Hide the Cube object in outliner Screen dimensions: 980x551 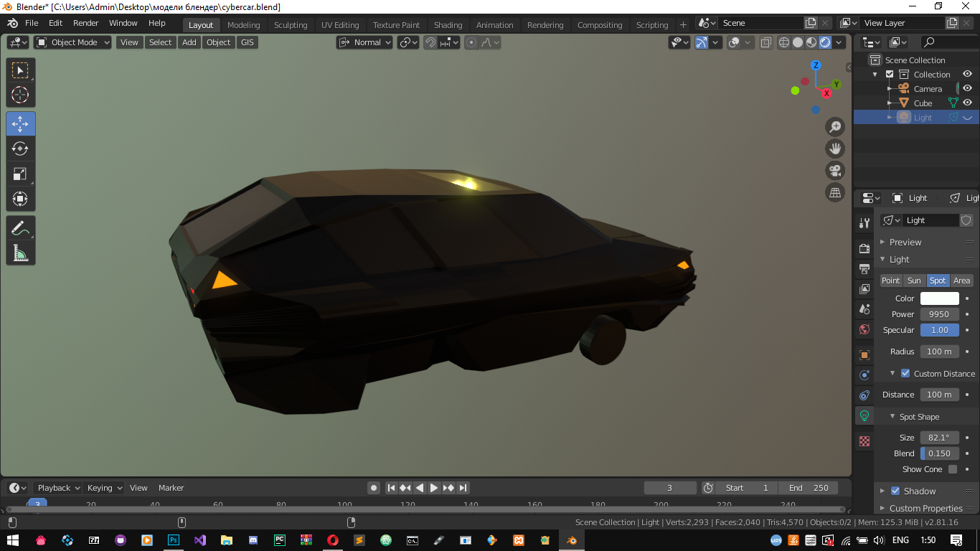[967, 103]
